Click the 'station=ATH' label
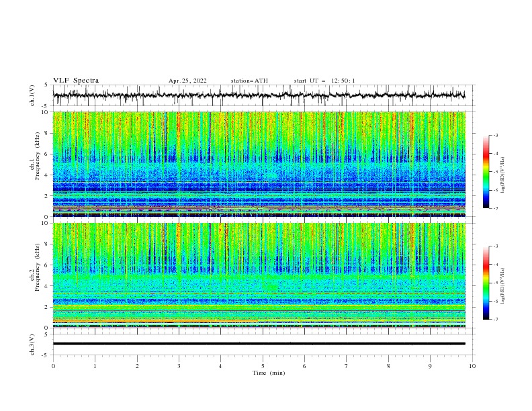 (x=249, y=81)
